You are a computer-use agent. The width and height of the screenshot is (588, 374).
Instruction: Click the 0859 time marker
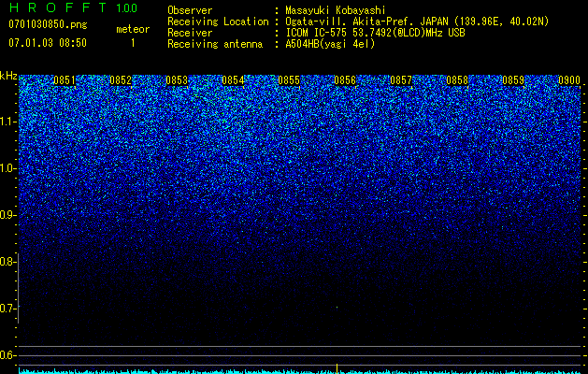(513, 80)
